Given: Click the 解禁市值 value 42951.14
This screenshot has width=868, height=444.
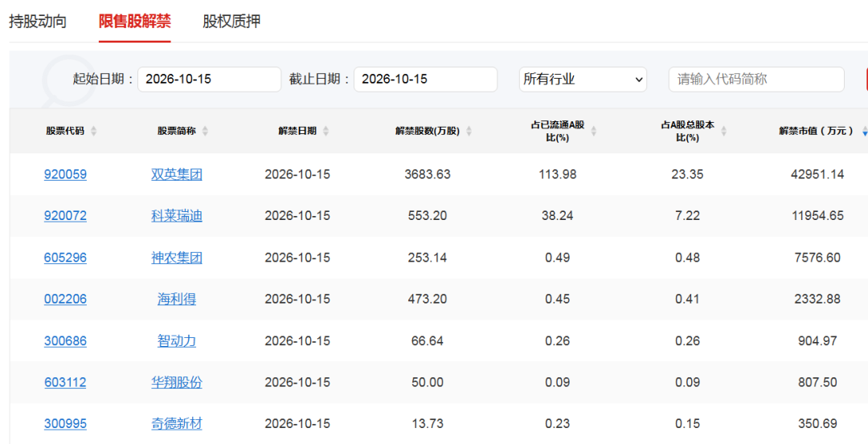Looking at the screenshot, I should [x=817, y=174].
